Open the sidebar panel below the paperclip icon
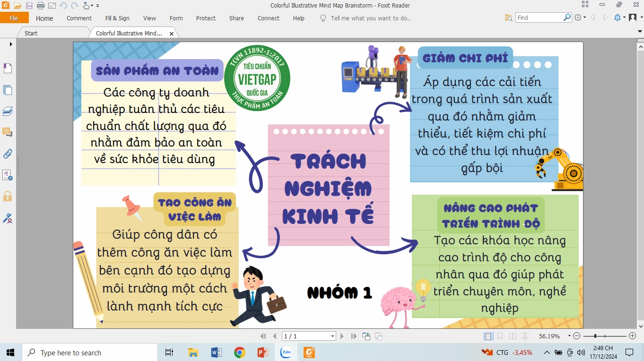The height and width of the screenshot is (361, 644). [x=8, y=175]
